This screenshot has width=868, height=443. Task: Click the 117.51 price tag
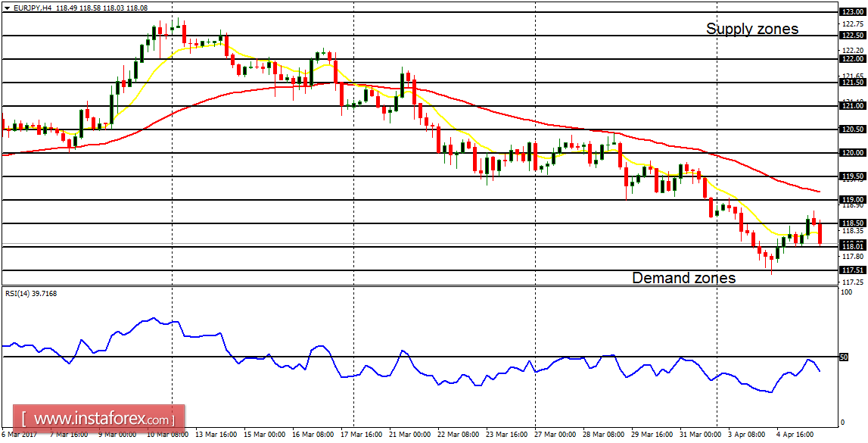(x=854, y=269)
